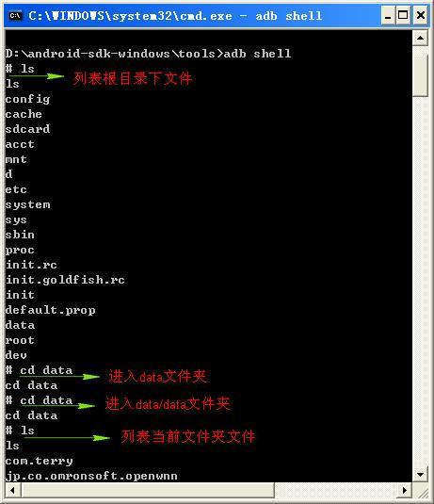Viewport: 434px width, 504px height.
Task: Click the horizontal scrollbar right arrow
Action: pos(405,491)
